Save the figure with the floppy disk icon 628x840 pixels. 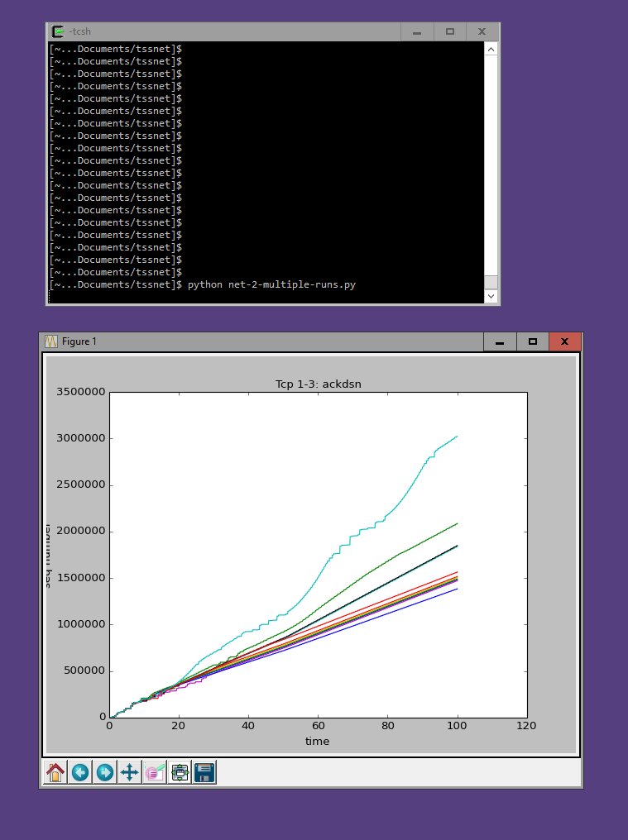(x=204, y=772)
